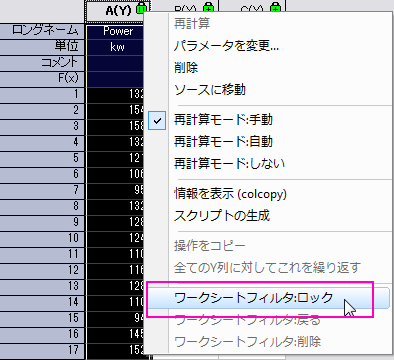Image resolution: width=394 pixels, height=360 pixels.
Task: Click the green lock icon on column A(Y)
Action: pyautogui.click(x=141, y=9)
